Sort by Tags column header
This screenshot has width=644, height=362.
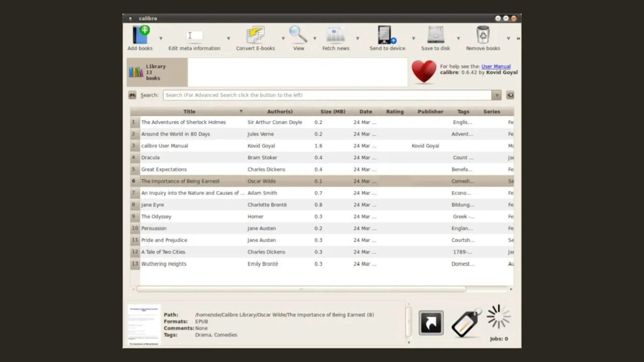click(x=463, y=111)
